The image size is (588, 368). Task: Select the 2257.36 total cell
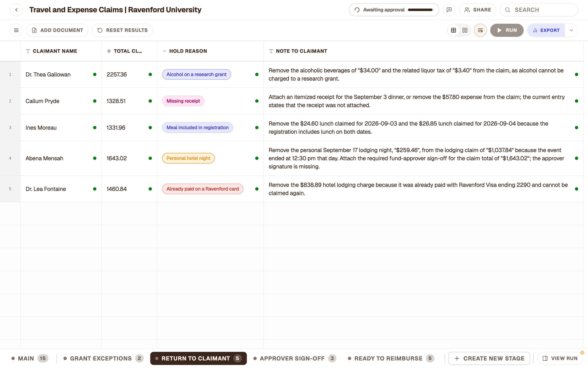[x=129, y=74]
